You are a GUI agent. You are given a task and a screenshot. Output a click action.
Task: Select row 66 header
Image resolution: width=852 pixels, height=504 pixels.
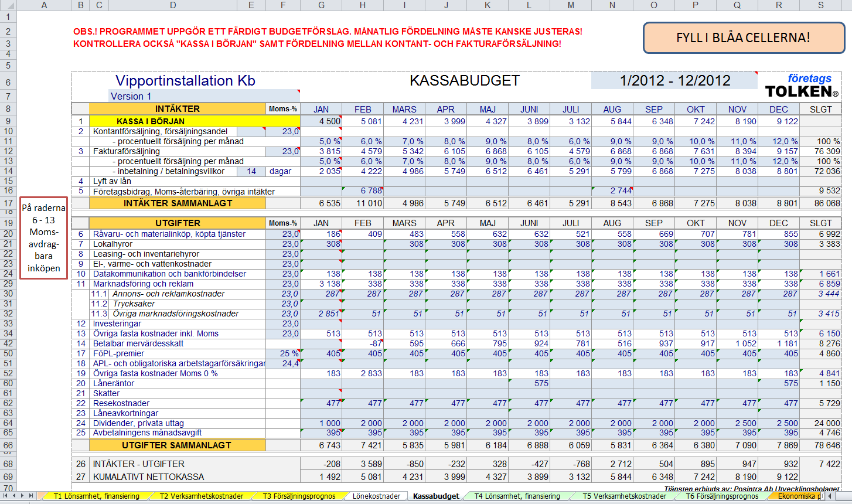(8, 445)
